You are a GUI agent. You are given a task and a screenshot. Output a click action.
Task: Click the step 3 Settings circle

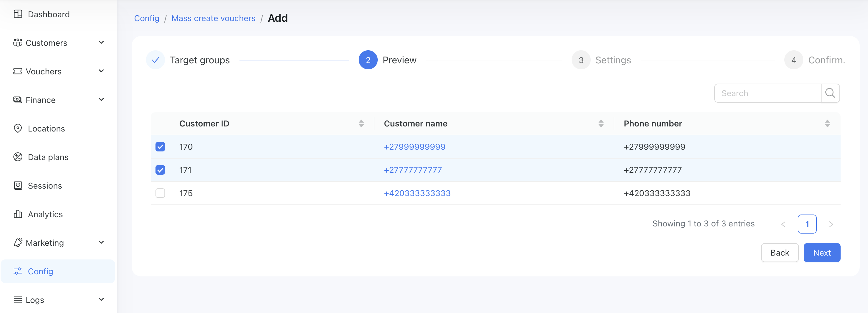coord(581,60)
